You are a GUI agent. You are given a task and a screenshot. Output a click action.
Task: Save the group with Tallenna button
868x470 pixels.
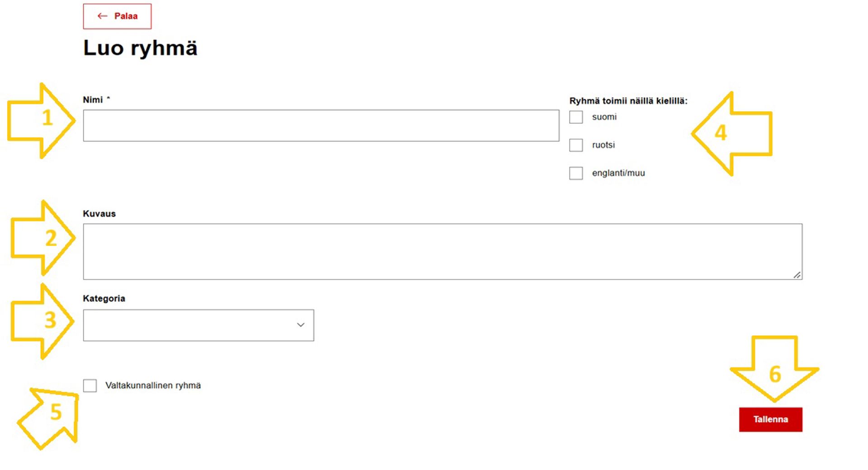(x=771, y=419)
